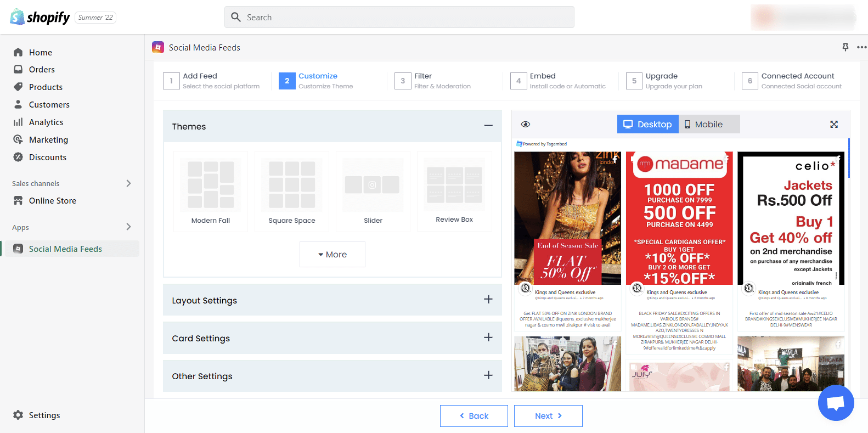Open Settings gear in sidebar
This screenshot has width=868, height=433.
[x=18, y=415]
